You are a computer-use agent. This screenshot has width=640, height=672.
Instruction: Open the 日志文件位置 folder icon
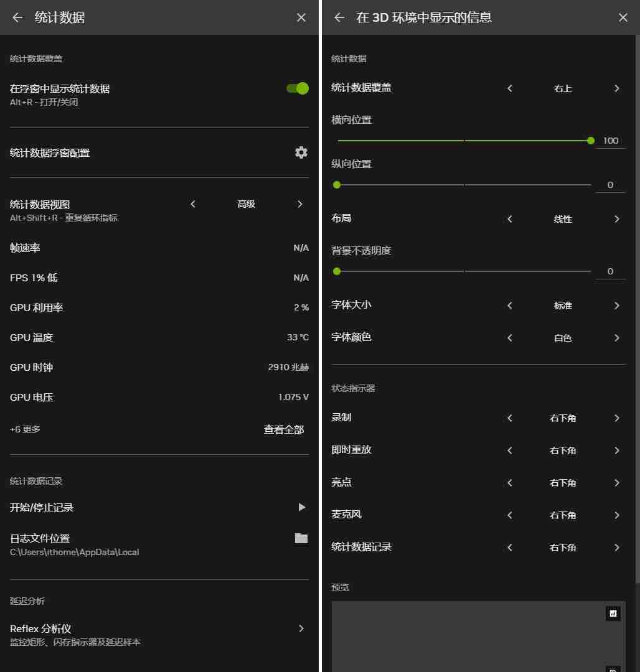(301, 539)
